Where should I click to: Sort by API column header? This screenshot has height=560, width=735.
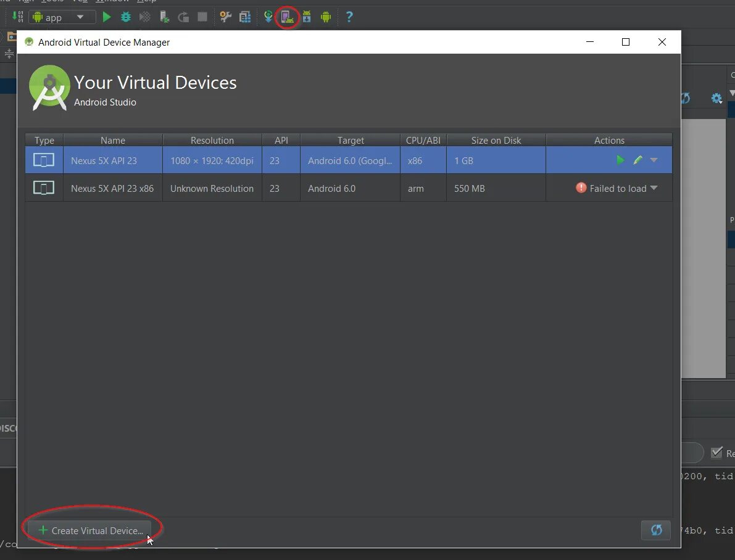tap(281, 140)
